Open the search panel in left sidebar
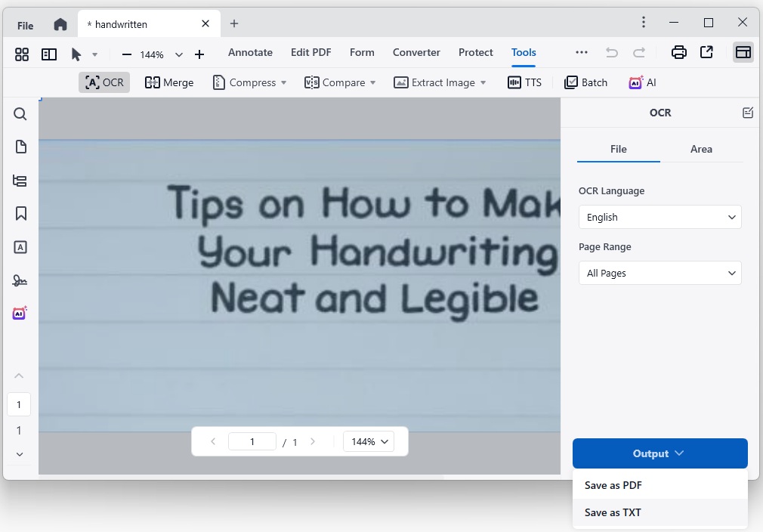This screenshot has width=763, height=532. point(20,114)
